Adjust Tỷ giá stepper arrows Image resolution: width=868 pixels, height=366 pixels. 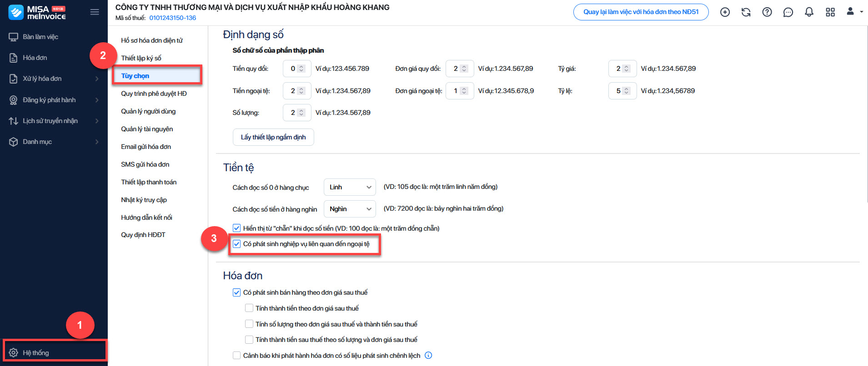626,69
